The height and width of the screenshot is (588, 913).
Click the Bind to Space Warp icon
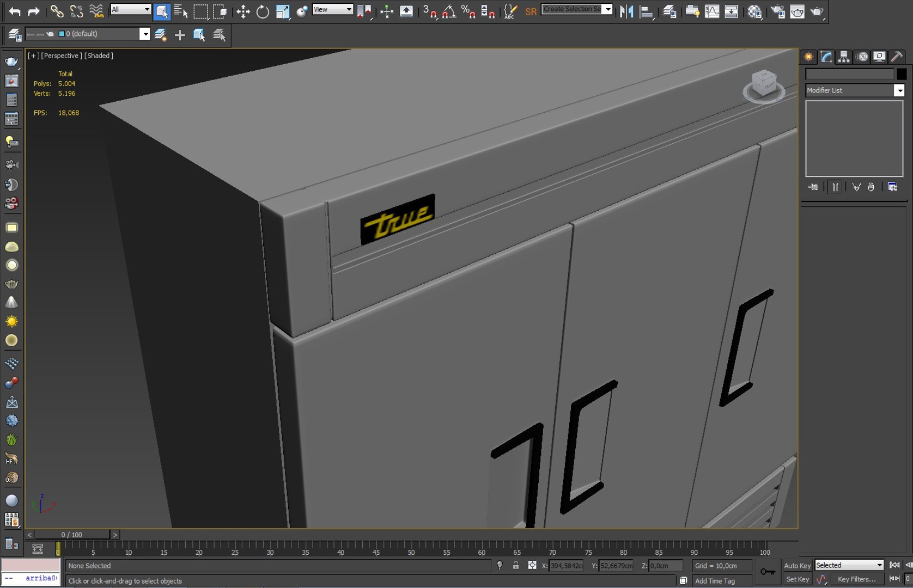96,11
